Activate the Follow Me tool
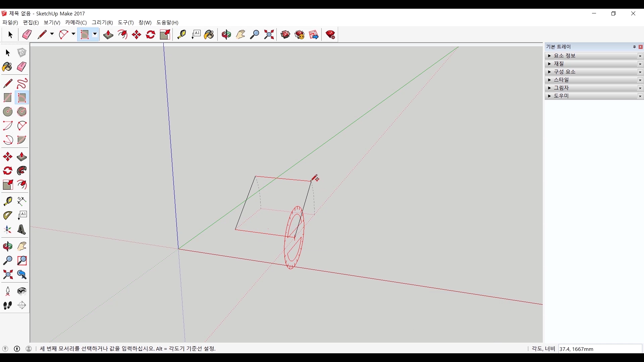This screenshot has width=644, height=362. 22,171
